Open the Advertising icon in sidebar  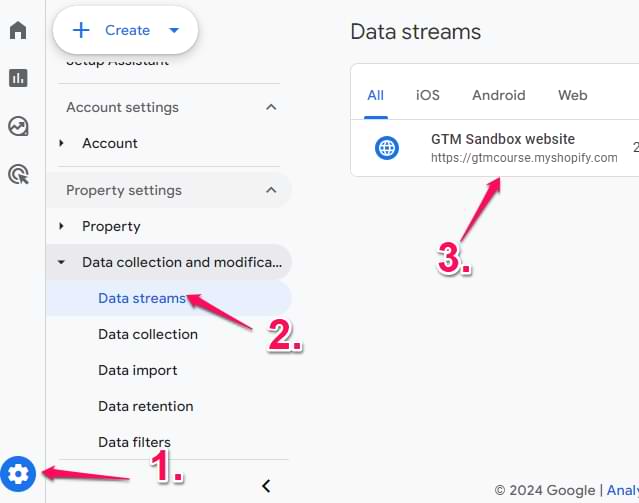click(18, 175)
